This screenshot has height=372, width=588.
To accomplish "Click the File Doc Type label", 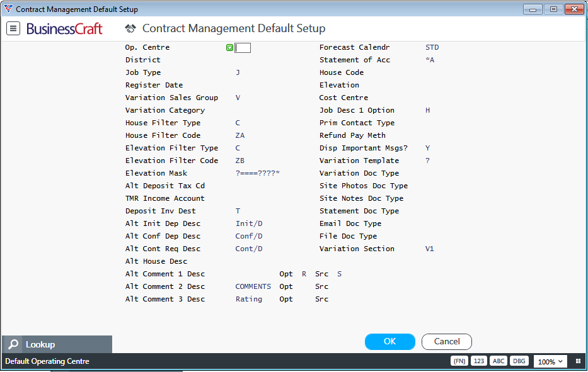I will tap(349, 236).
